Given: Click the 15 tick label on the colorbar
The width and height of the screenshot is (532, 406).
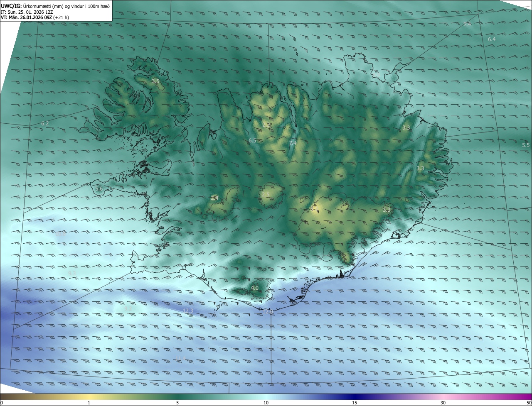Looking at the screenshot, I should [x=355, y=403].
